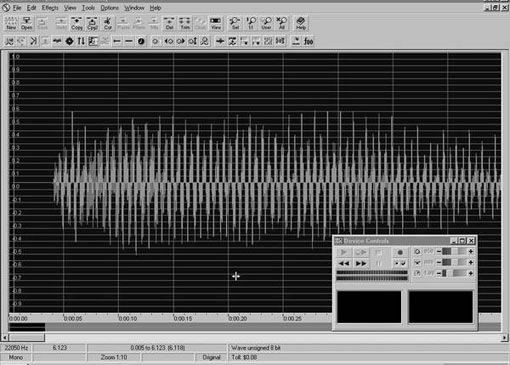Open the expression evaluator f(x) icon
Viewport: 510px width, 365px height.
[x=309, y=41]
